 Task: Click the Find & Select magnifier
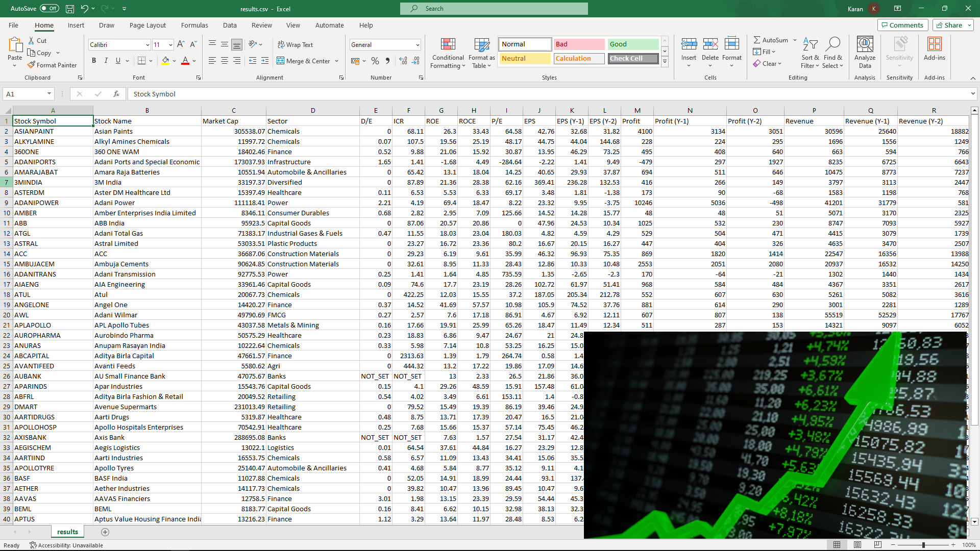833,44
